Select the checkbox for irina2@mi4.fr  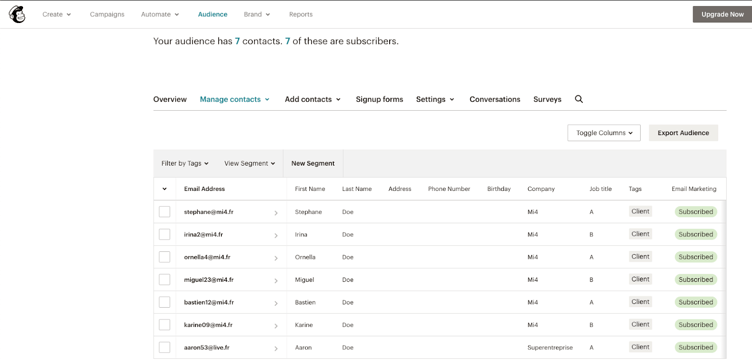(x=164, y=234)
